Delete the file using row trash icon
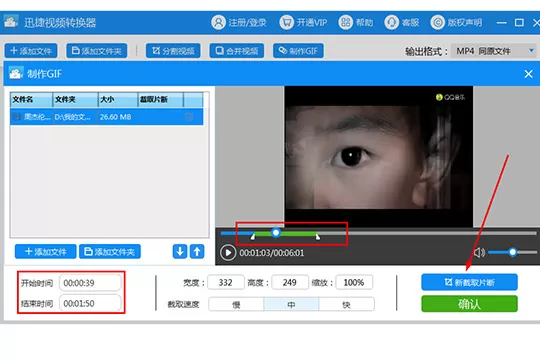This screenshot has height=360, width=540. 189,117
